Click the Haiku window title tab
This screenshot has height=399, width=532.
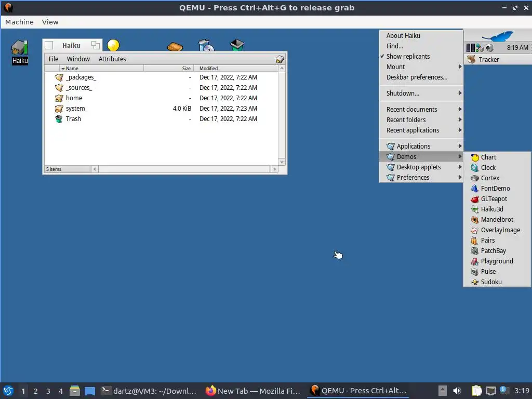(71, 46)
